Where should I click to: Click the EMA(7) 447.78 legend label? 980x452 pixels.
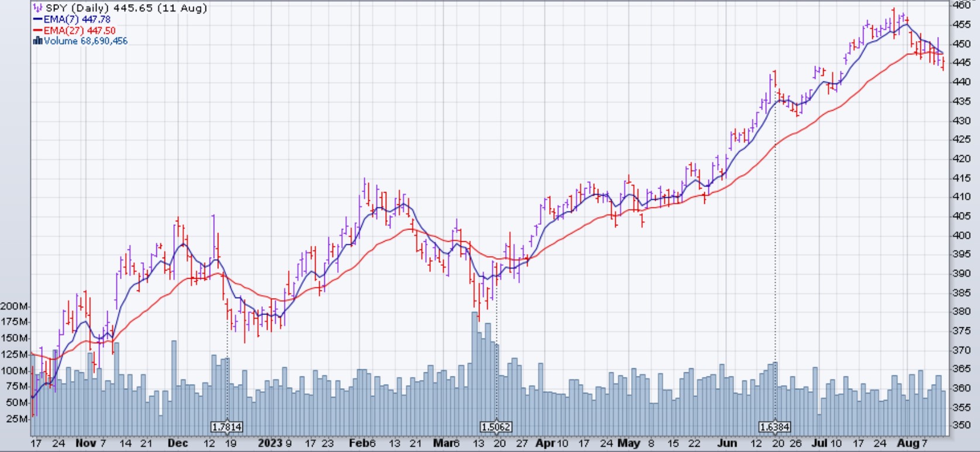[77, 19]
